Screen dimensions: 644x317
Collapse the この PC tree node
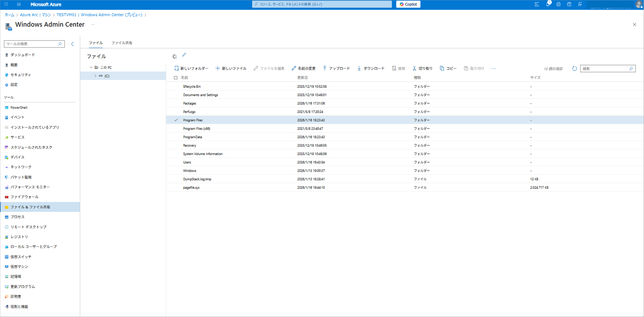[x=91, y=67]
